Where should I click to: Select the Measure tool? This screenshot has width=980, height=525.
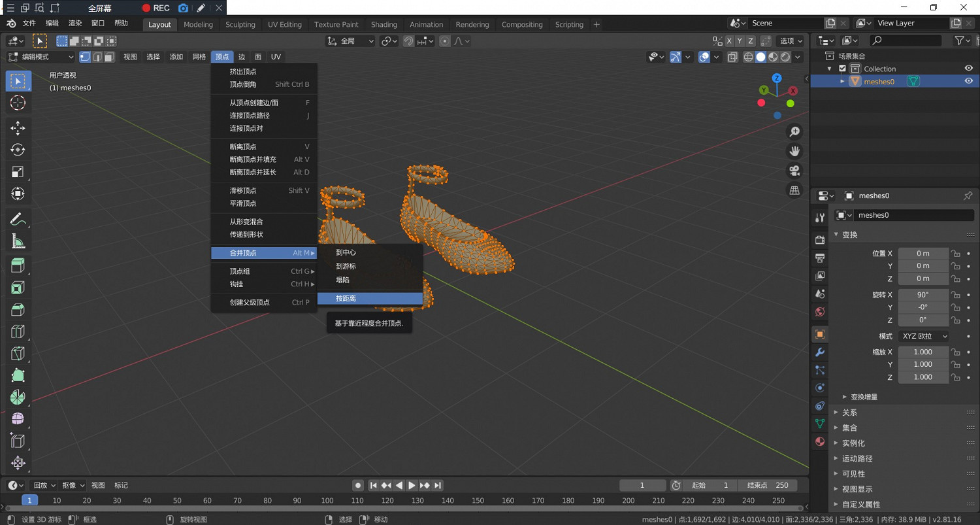(18, 242)
